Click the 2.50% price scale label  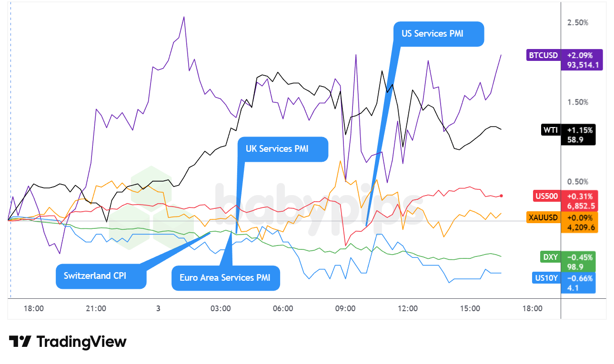click(578, 22)
